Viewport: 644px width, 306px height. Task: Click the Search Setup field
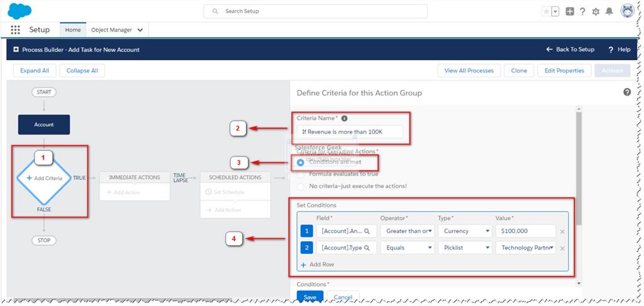316,11
